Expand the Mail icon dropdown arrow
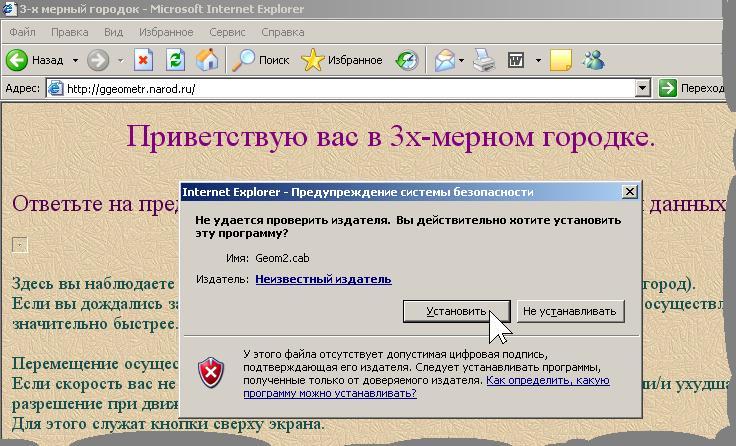Viewport: 736px width, 446px height. pyautogui.click(x=461, y=60)
